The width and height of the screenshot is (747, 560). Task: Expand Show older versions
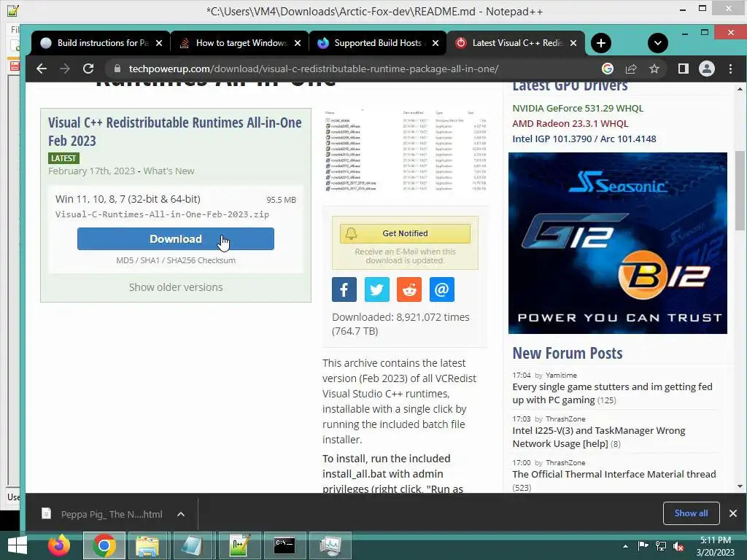[x=175, y=287]
